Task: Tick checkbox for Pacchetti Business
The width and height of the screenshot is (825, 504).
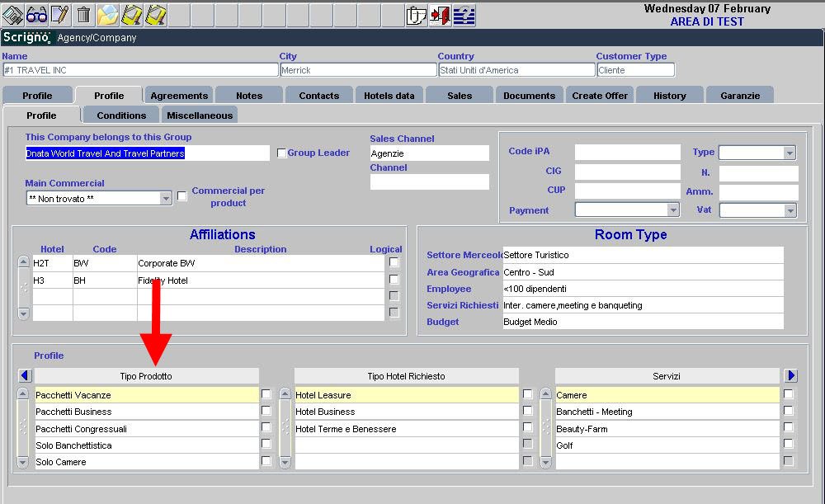Action: 266,410
